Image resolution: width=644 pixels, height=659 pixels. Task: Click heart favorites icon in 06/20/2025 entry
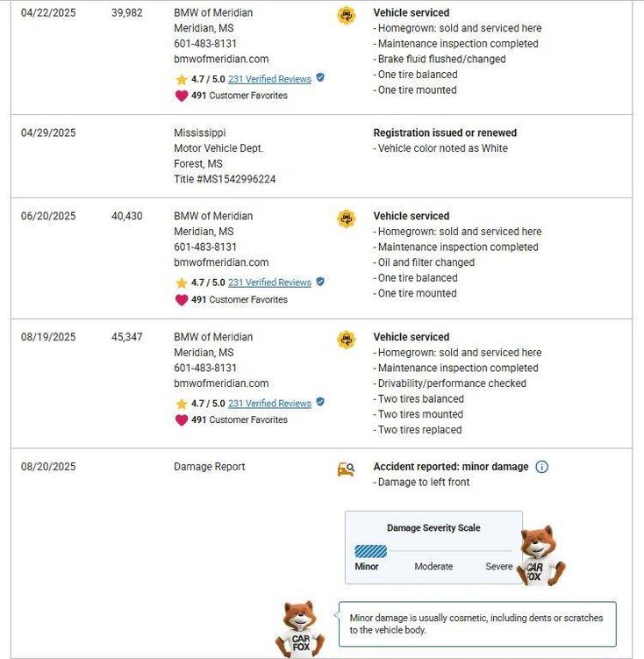182,299
